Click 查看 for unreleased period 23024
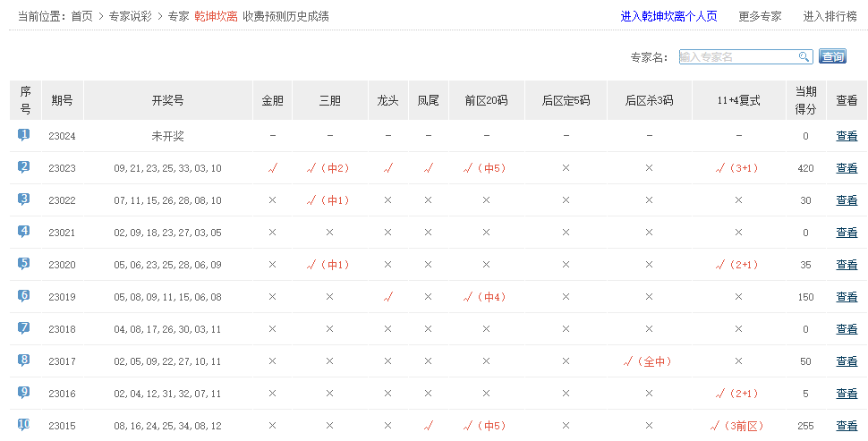 coord(847,136)
